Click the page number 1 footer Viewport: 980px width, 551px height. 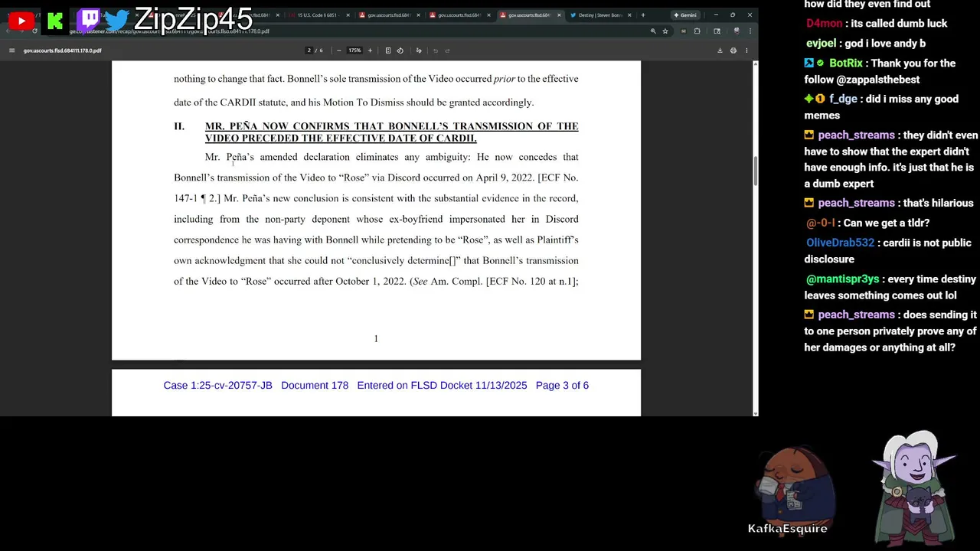point(376,338)
